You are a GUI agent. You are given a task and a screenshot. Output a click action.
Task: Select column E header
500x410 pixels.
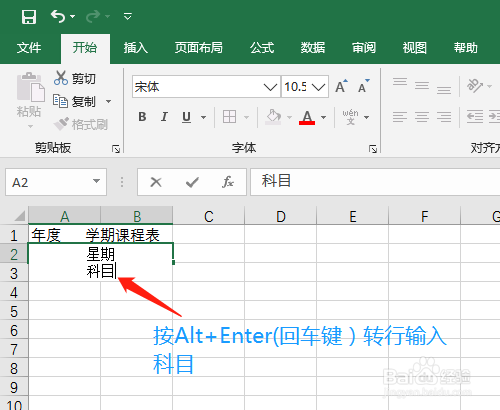coord(353,216)
